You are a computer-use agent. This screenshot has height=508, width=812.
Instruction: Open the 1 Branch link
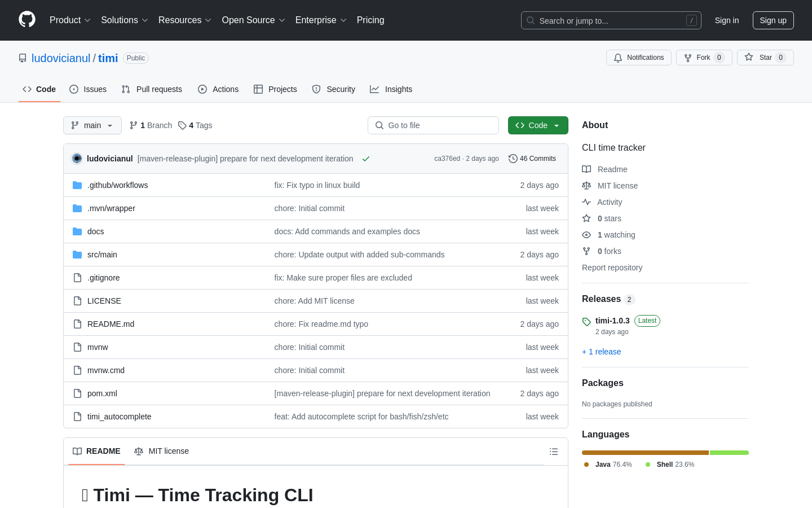151,125
